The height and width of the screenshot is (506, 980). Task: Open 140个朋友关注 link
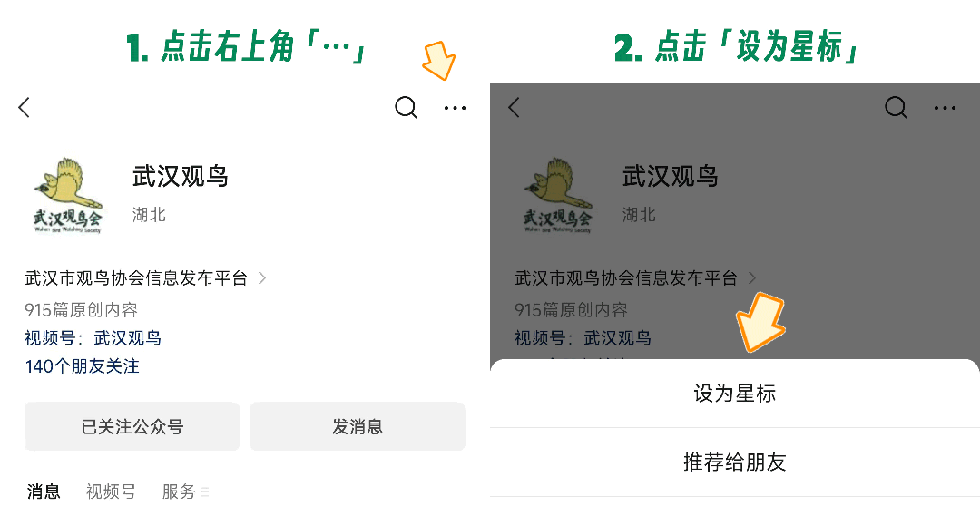pos(82,366)
